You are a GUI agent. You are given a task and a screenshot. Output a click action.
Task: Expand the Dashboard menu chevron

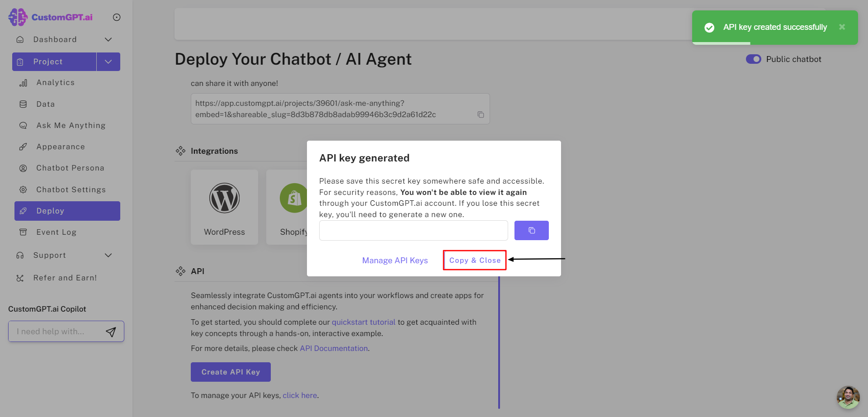[108, 39]
